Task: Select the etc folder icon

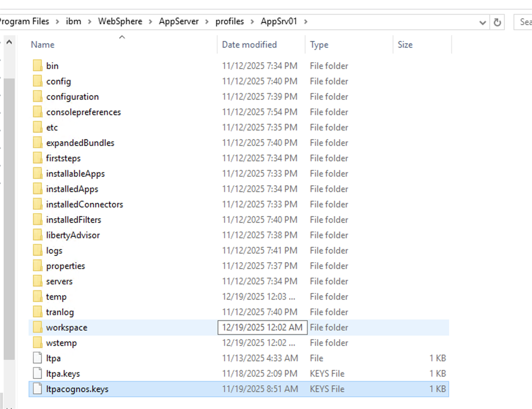Action: click(x=38, y=127)
